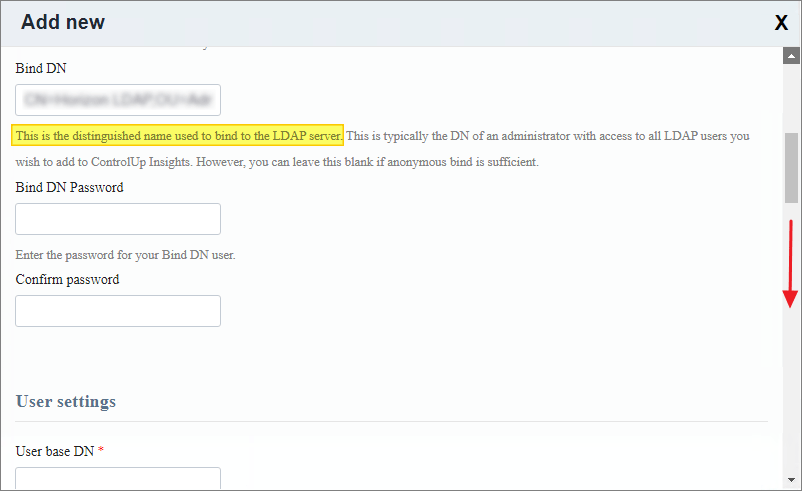
Task: Focus the Bind DN Password field
Action: point(118,219)
